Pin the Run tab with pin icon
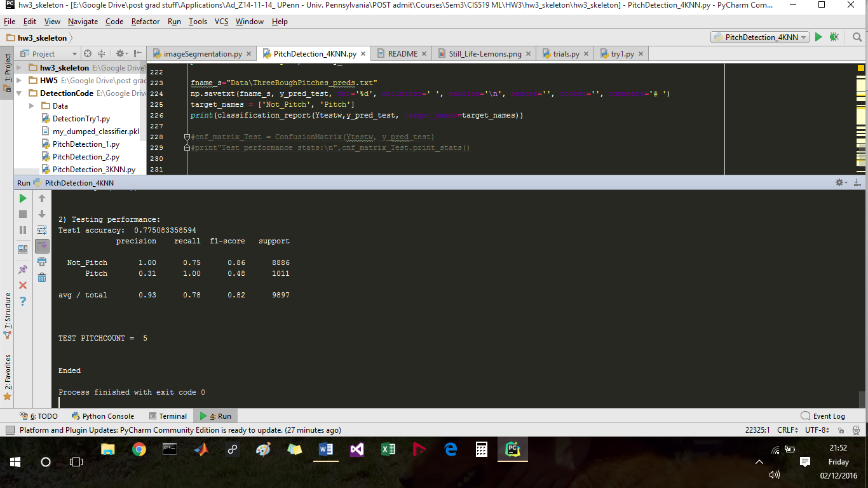 23,269
